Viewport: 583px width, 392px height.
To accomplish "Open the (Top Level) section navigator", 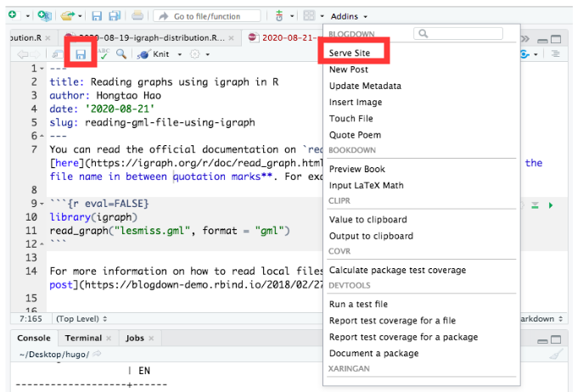I will tap(81, 319).
